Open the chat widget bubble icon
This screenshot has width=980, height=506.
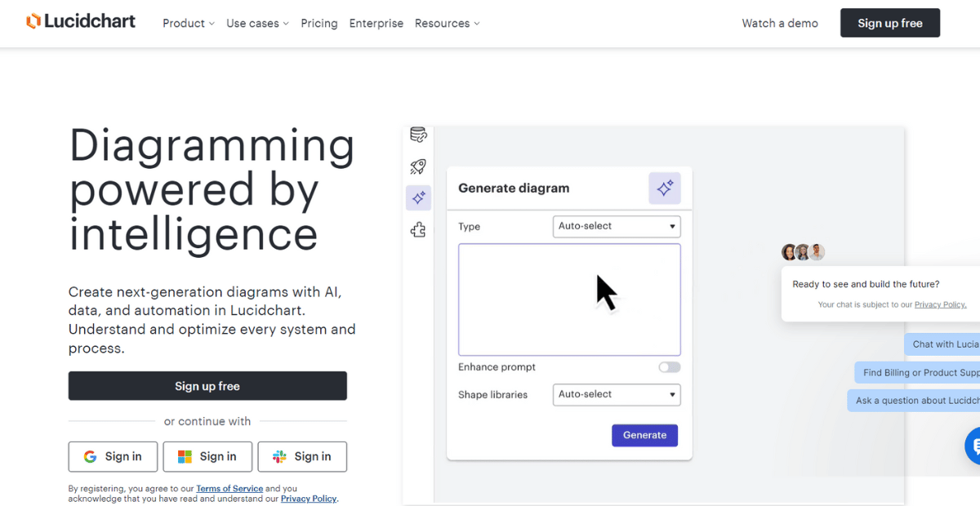[974, 446]
